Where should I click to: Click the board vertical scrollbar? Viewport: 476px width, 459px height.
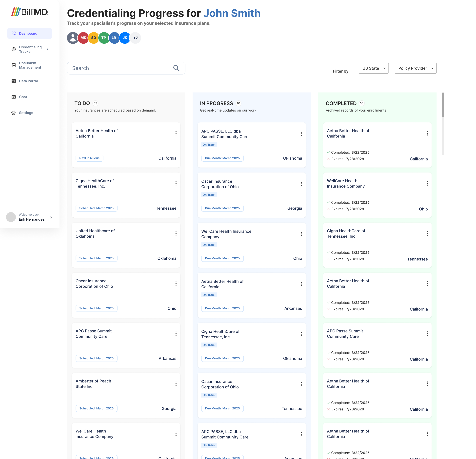point(443,105)
